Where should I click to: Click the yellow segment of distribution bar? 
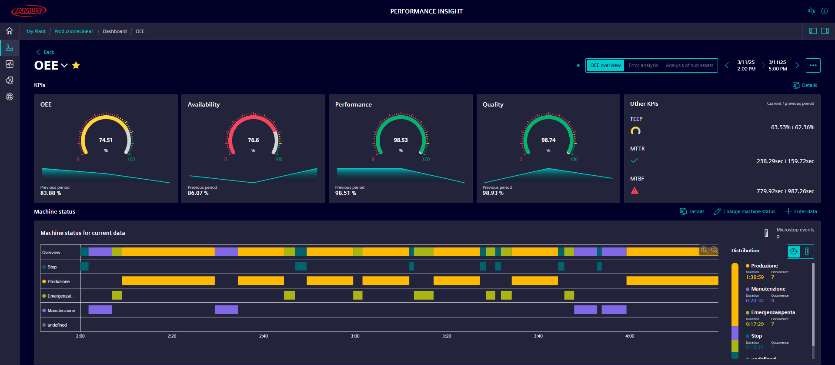[x=735, y=294]
